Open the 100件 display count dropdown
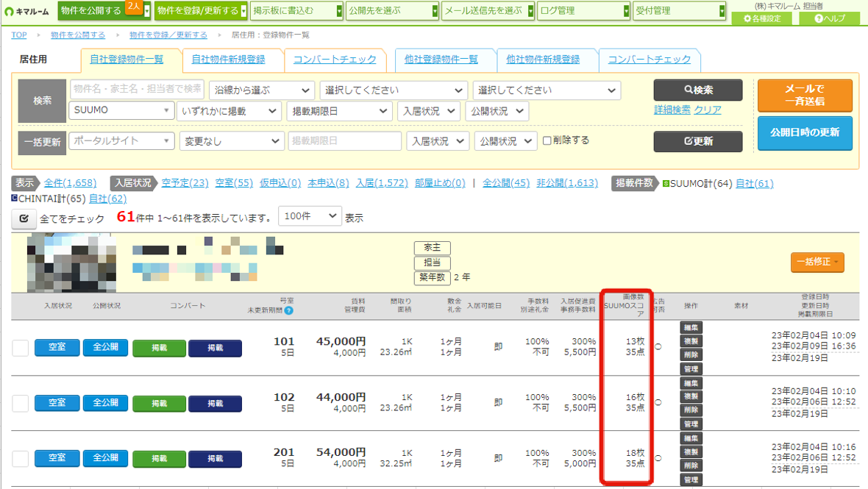 pos(310,216)
